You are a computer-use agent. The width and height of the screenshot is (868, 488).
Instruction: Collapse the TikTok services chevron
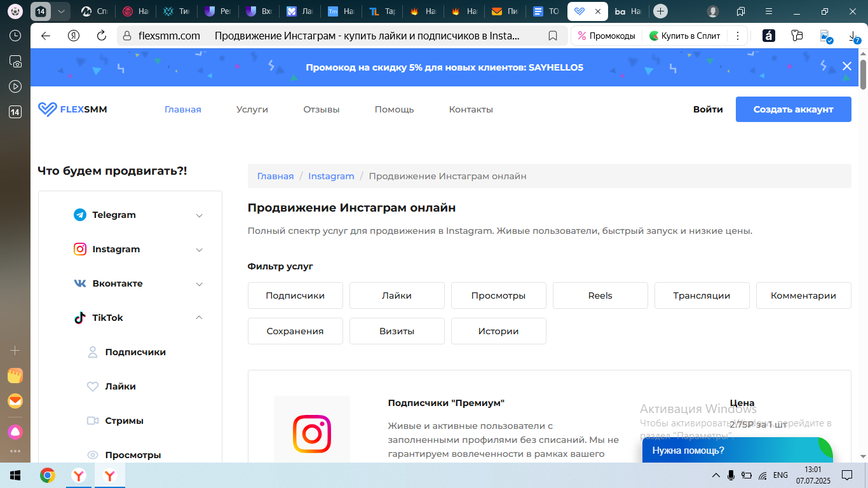(x=199, y=318)
